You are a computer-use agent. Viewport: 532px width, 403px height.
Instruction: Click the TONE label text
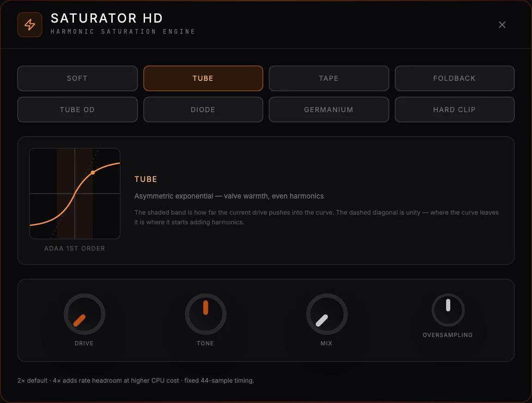click(x=205, y=343)
